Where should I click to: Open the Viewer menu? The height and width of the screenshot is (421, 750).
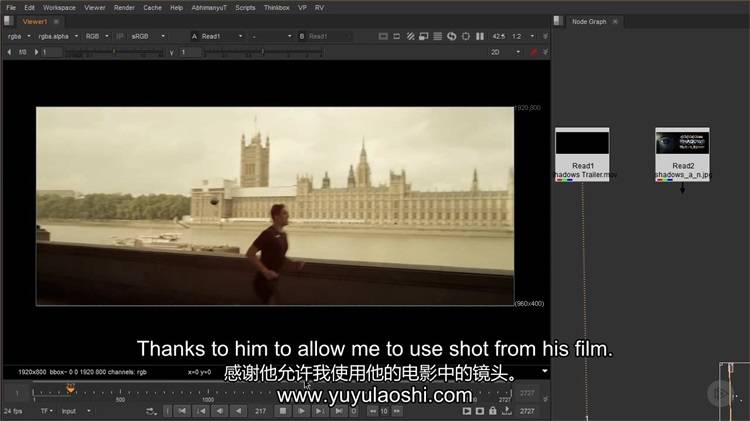click(95, 8)
